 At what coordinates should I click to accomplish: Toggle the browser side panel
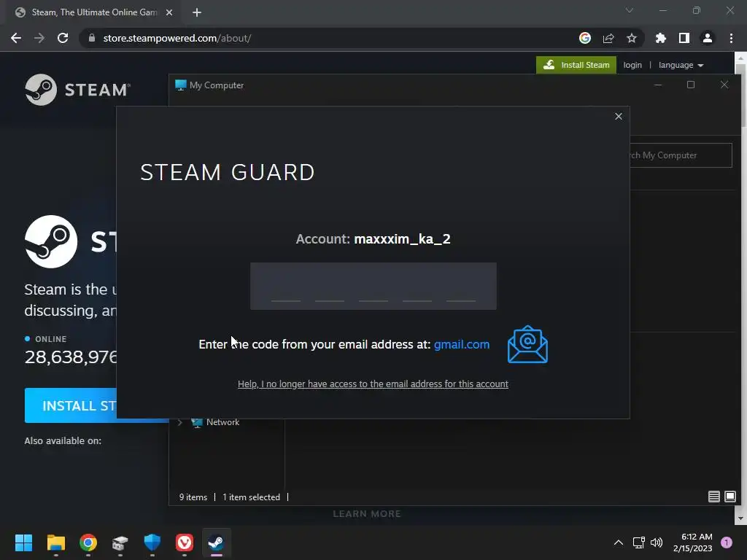[684, 38]
